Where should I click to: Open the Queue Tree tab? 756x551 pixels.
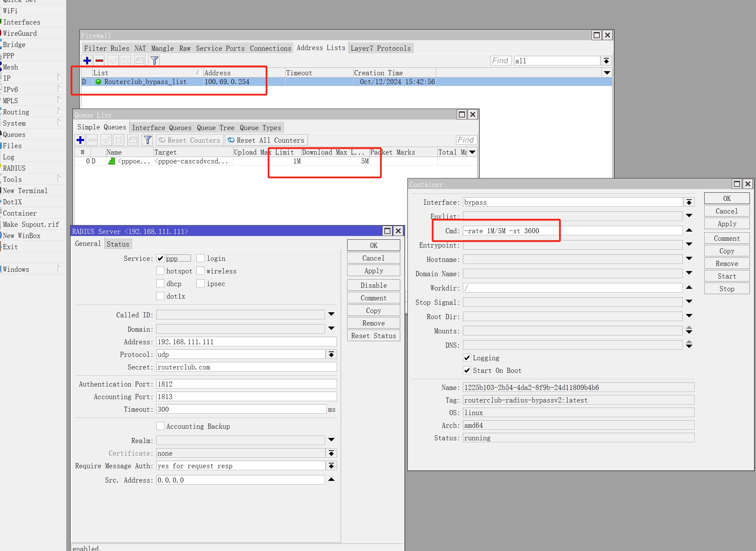point(216,128)
